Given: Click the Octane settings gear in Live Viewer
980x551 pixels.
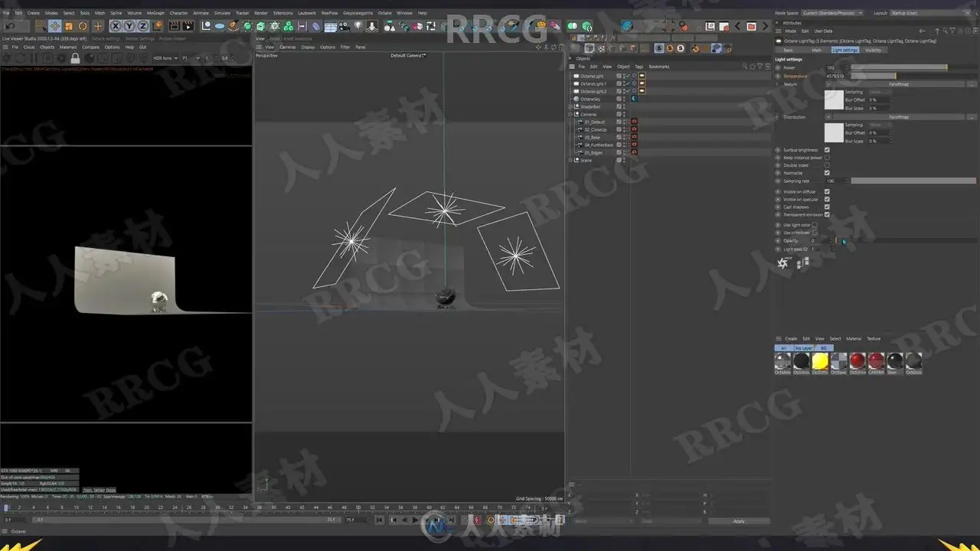Looking at the screenshot, I should (x=61, y=58).
